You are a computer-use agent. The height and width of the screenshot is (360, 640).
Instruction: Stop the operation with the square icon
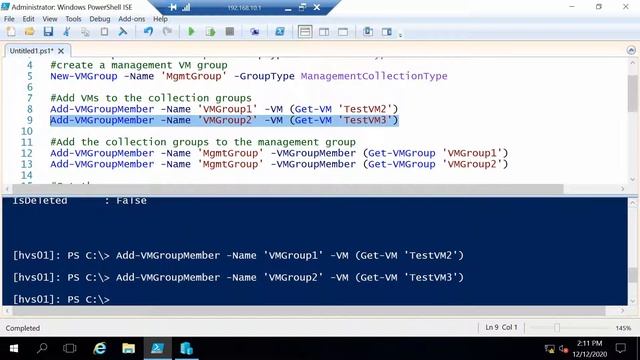[x=230, y=32]
